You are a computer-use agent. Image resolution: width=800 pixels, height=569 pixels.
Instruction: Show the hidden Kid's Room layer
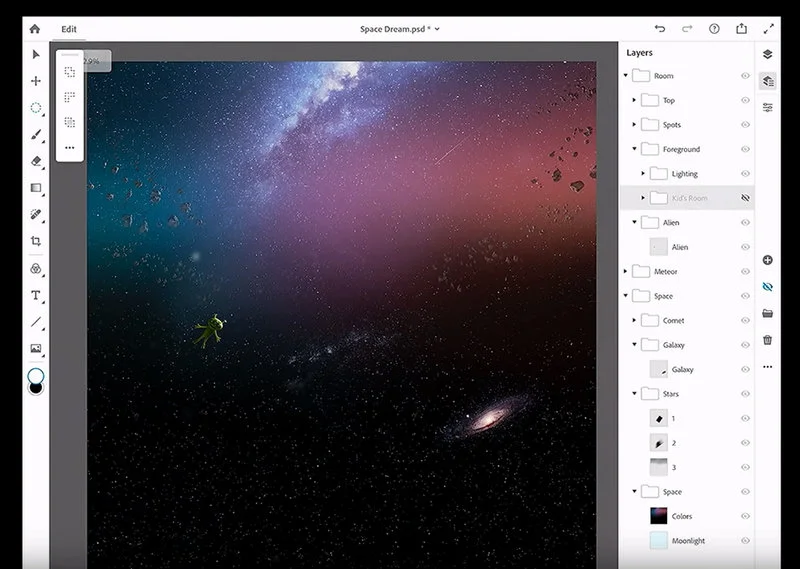[745, 198]
